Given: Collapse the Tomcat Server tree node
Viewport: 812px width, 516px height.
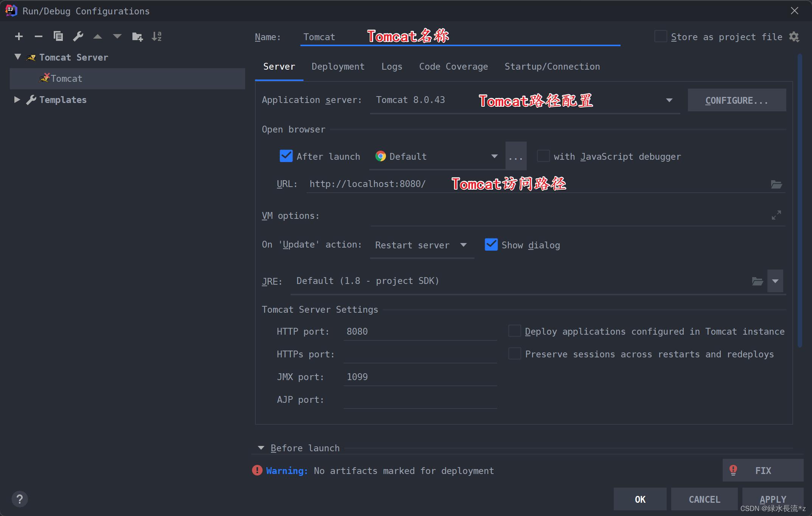Looking at the screenshot, I should [x=17, y=57].
